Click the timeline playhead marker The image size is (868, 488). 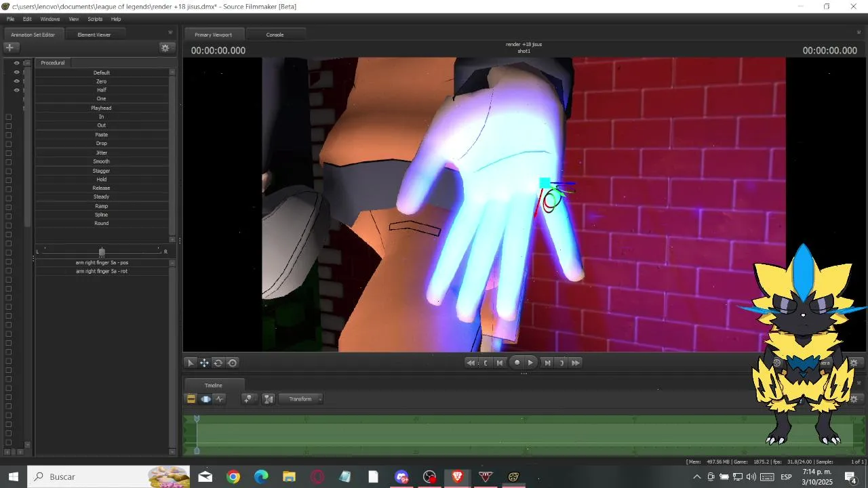point(197,420)
